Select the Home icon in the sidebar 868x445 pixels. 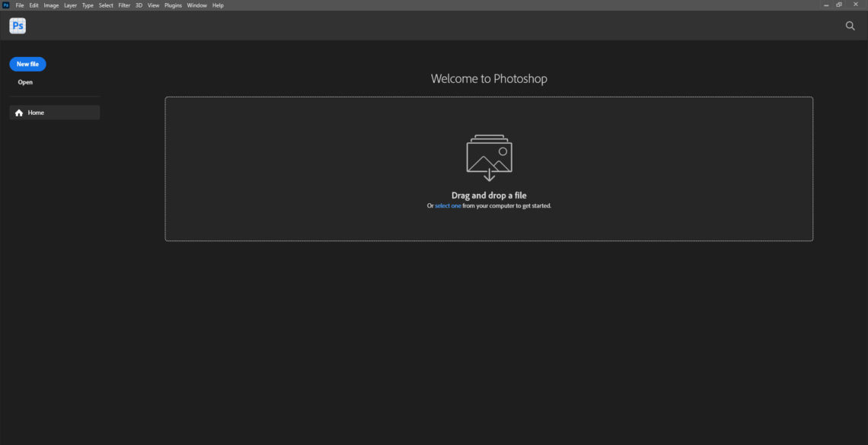click(19, 112)
